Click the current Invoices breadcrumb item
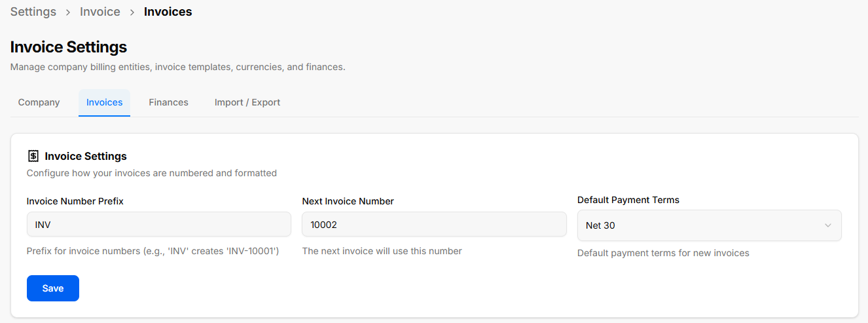The height and width of the screenshot is (323, 868). (168, 12)
